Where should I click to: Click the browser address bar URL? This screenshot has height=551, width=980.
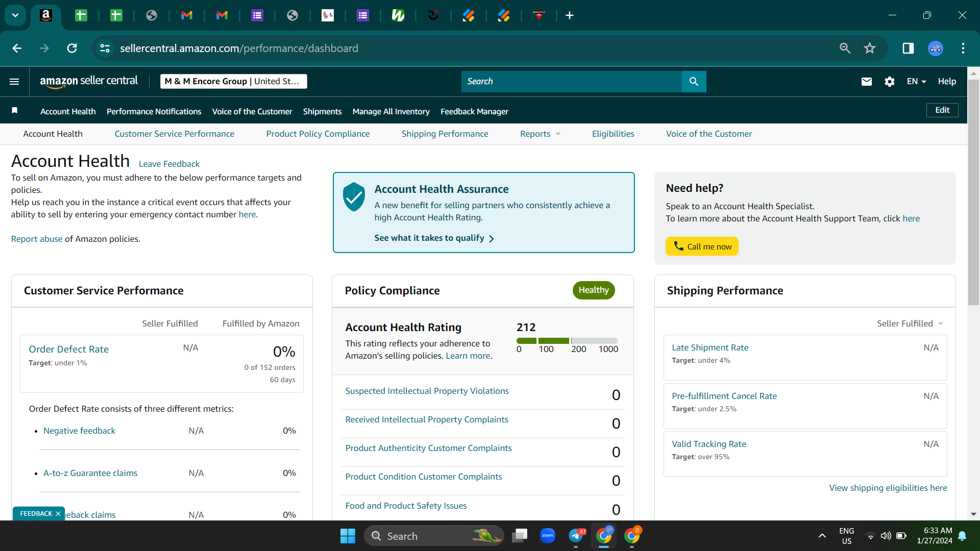pos(239,48)
